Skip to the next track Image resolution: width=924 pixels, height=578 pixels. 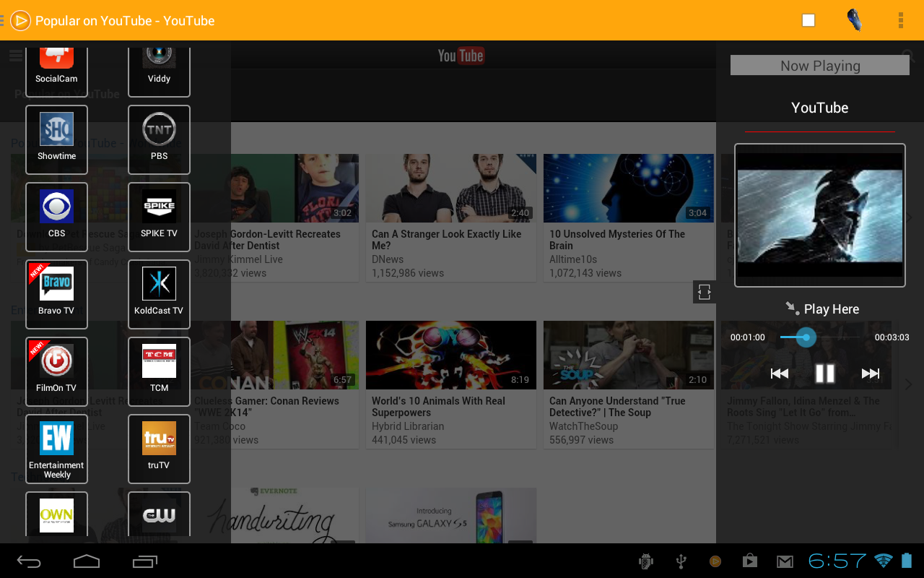[x=871, y=374]
